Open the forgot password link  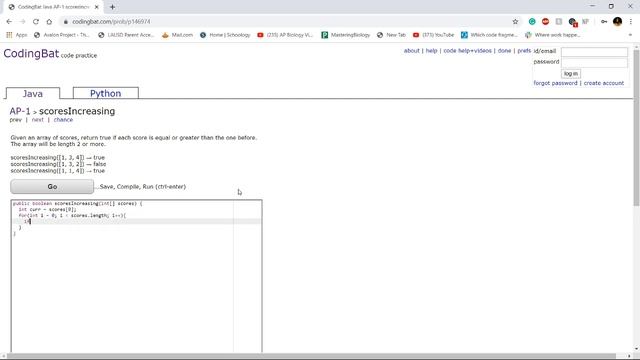point(555,83)
